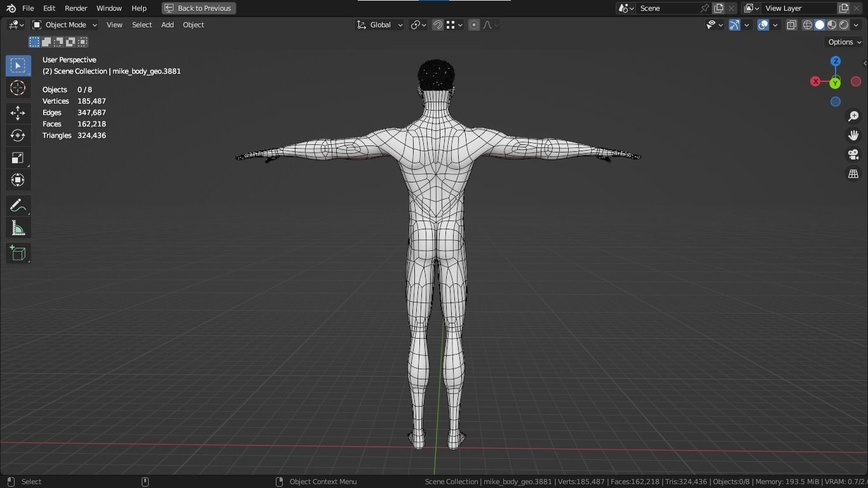Viewport: 868px width, 488px height.
Task: Open the Blender logo application menu
Action: pos(11,8)
